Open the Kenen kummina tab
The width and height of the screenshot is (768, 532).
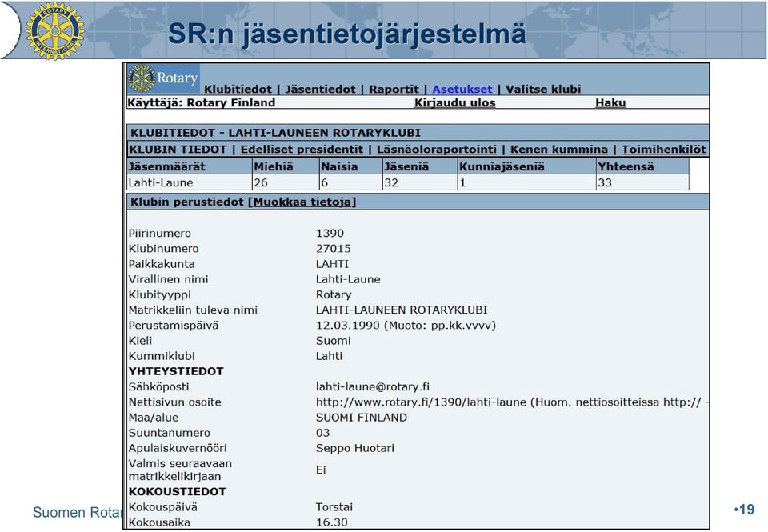click(x=559, y=150)
